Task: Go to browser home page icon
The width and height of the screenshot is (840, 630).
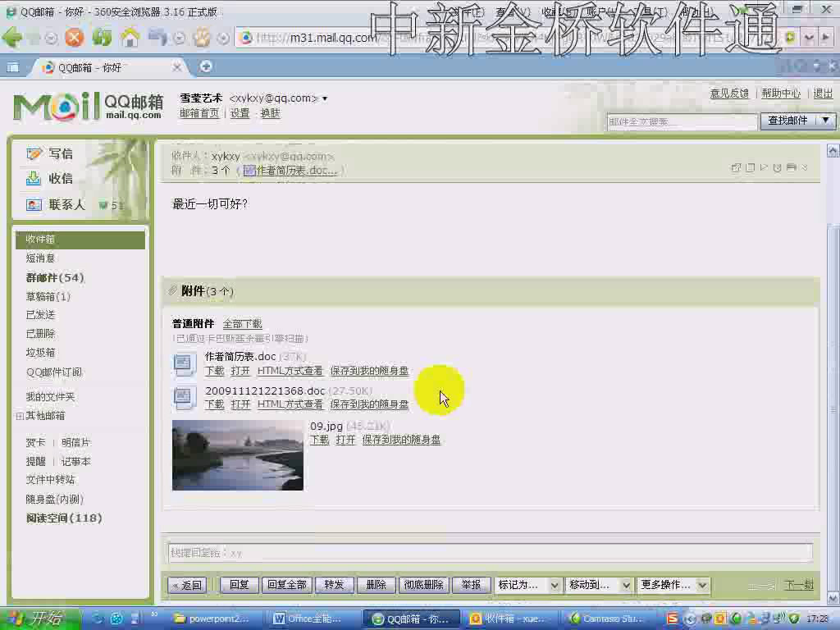Action: tap(130, 37)
